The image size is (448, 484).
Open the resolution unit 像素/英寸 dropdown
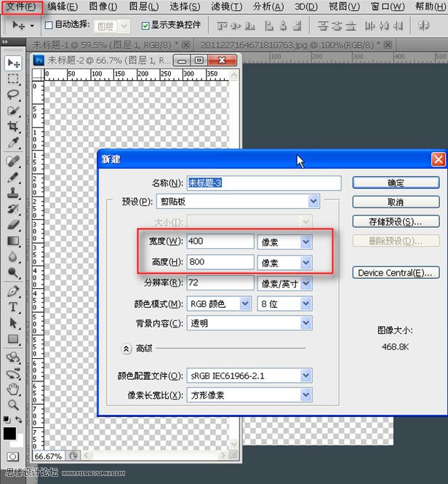pos(305,283)
